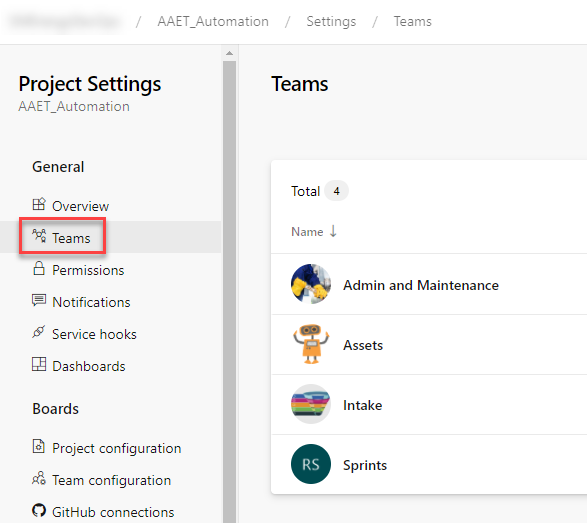Click the Total count badge
This screenshot has width=587, height=523.
(x=337, y=191)
